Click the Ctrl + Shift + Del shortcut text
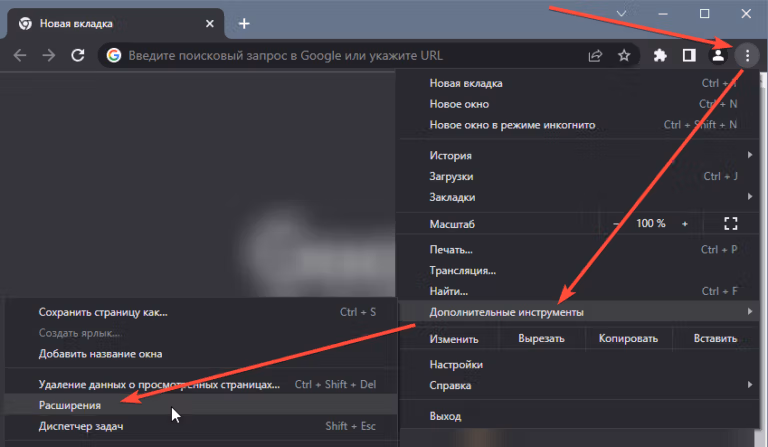Image resolution: width=768 pixels, height=447 pixels. tap(336, 384)
